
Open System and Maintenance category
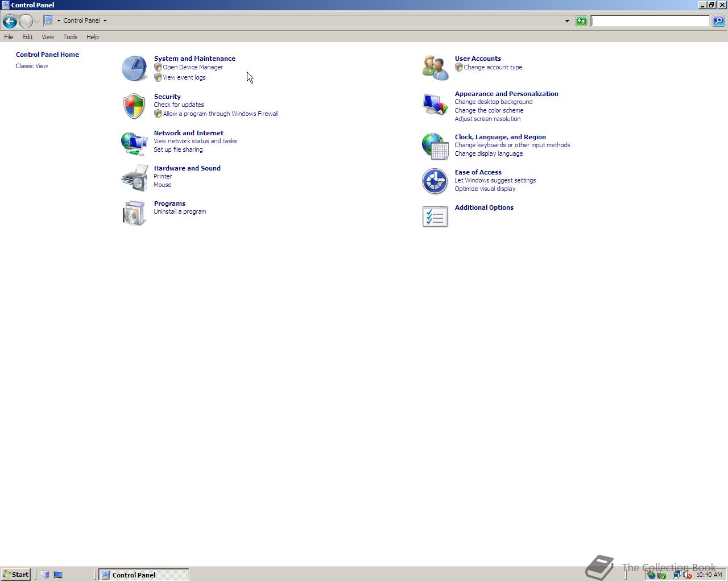[195, 59]
